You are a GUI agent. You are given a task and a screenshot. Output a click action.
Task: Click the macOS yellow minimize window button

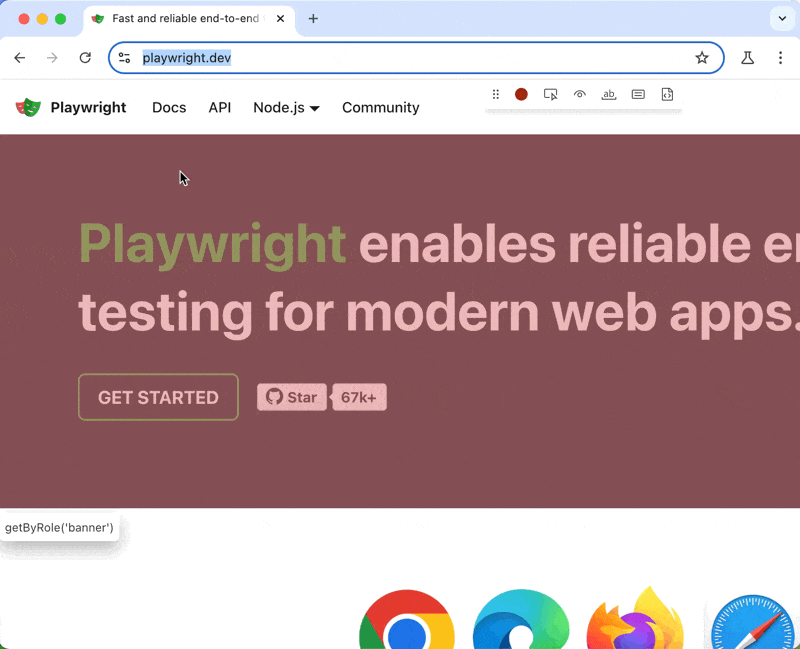(x=42, y=19)
